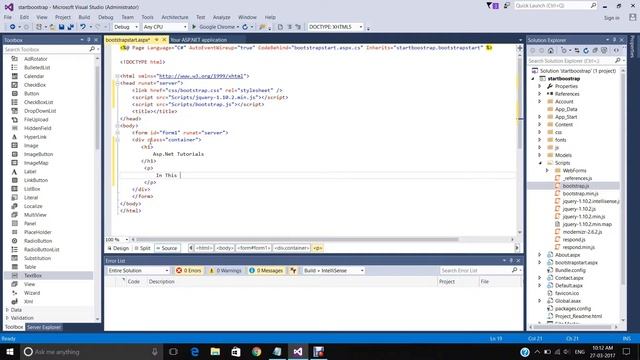Click the form#form1 breadcrumb tag
Viewport: 640px width, 360px height.
(x=253, y=248)
